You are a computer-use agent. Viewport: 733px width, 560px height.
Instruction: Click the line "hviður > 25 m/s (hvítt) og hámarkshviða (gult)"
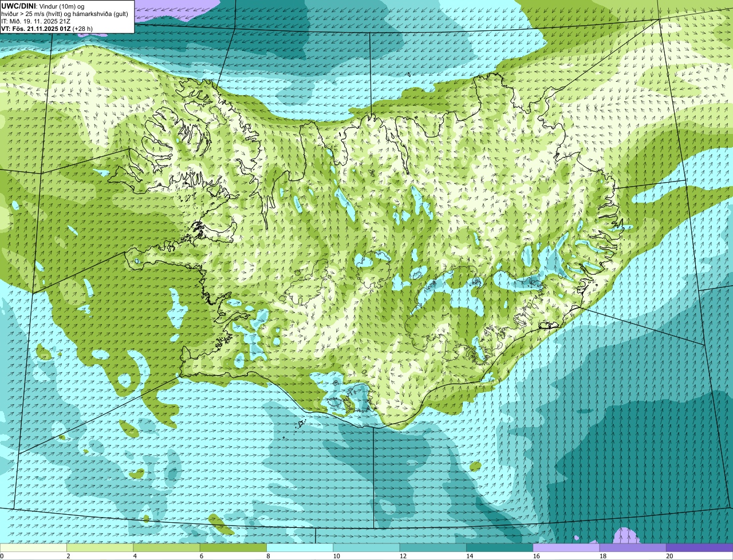(x=65, y=13)
